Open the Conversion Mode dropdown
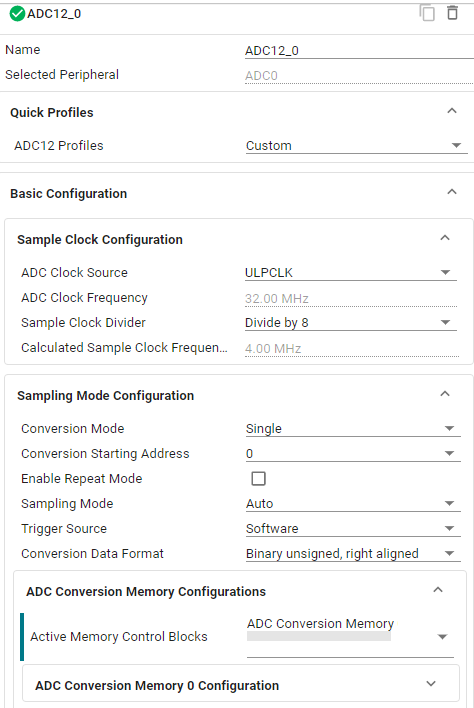Image resolution: width=474 pixels, height=708 pixels. tap(353, 428)
